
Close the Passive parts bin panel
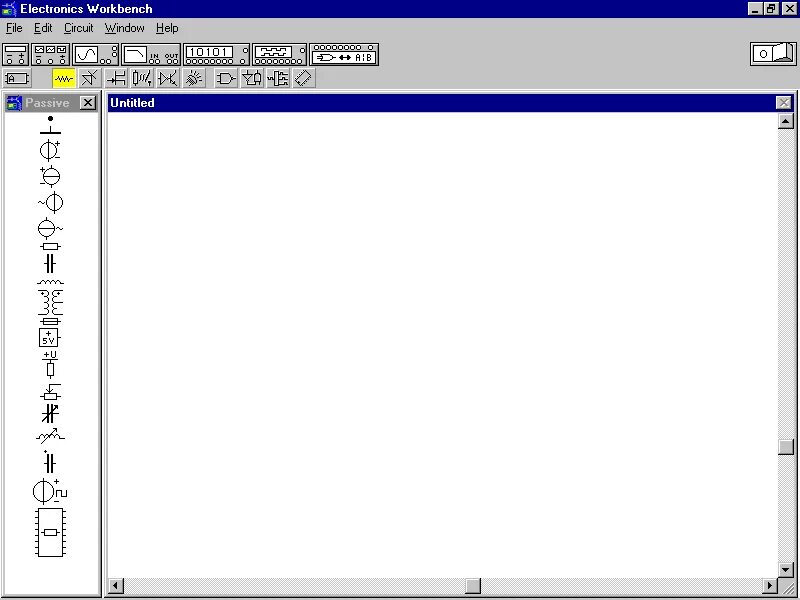(88, 103)
